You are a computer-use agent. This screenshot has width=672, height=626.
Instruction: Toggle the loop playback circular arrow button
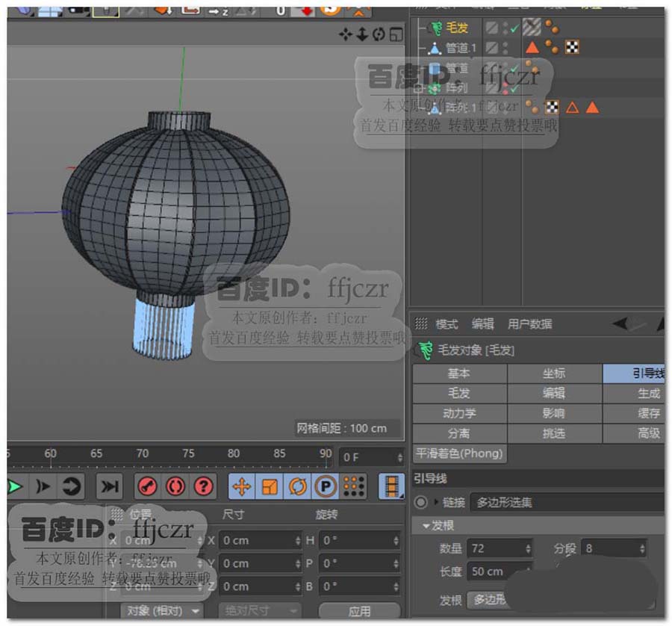[x=71, y=486]
